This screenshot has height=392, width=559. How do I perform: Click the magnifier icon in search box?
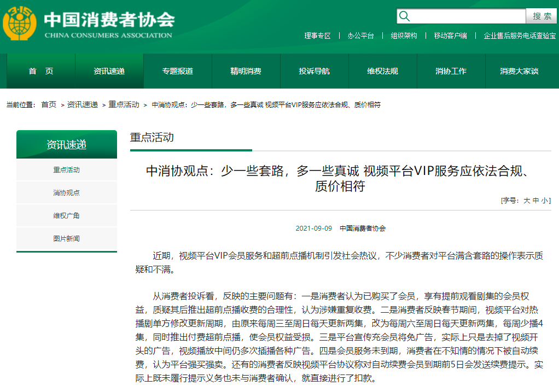(405, 16)
